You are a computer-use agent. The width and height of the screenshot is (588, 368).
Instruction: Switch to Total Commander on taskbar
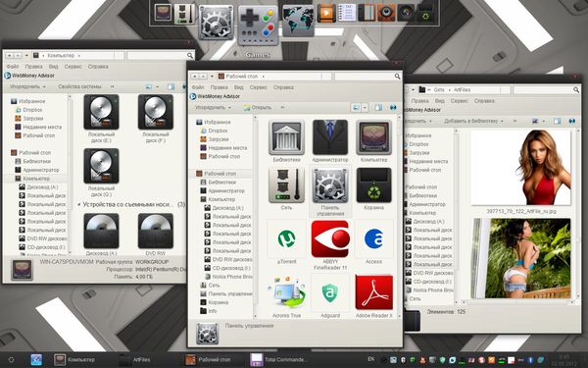pos(278,360)
